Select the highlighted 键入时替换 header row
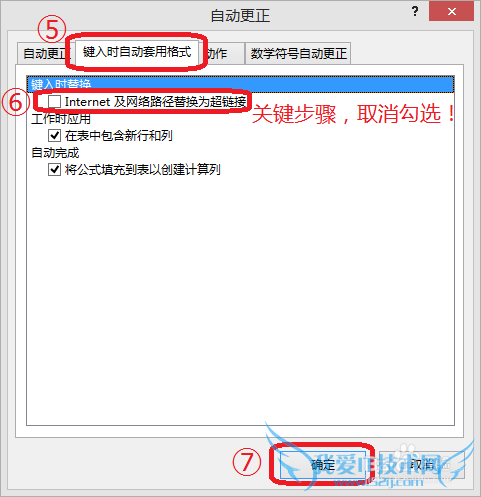Screen dimensions: 481x497 click(240, 84)
